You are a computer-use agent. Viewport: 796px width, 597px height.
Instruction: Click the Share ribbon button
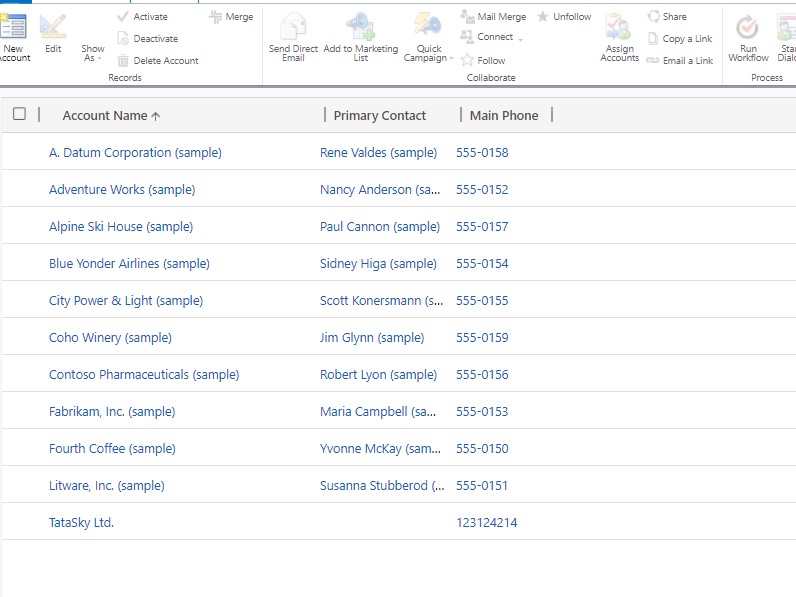point(667,17)
